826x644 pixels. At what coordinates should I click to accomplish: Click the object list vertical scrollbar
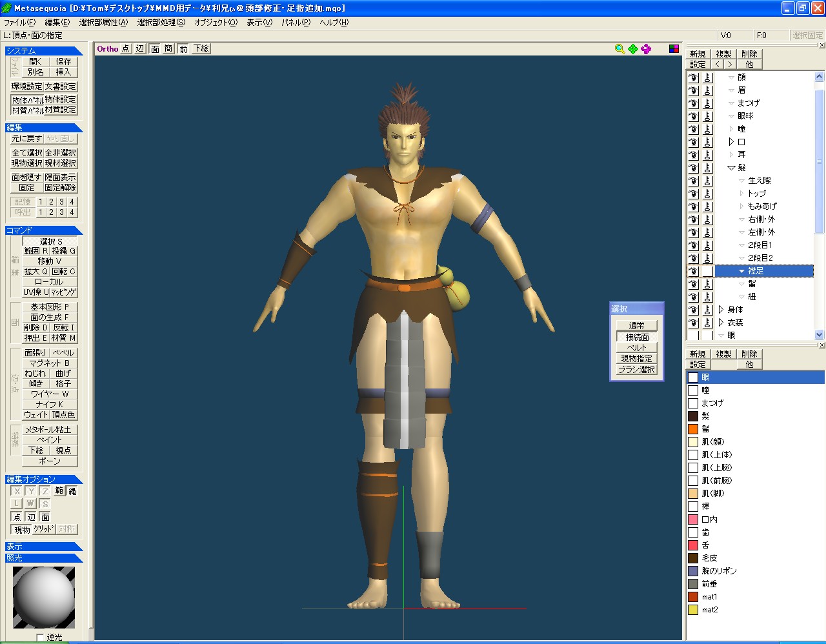pos(820,205)
